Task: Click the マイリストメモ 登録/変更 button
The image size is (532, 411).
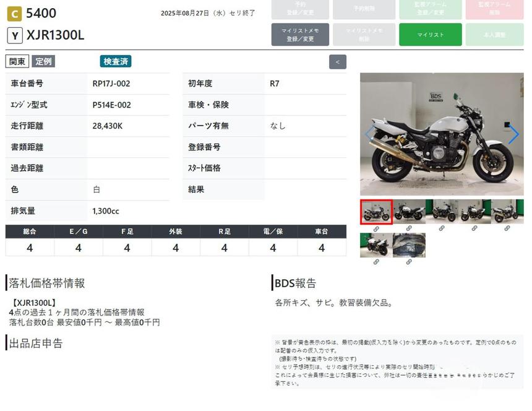Action: 300,35
